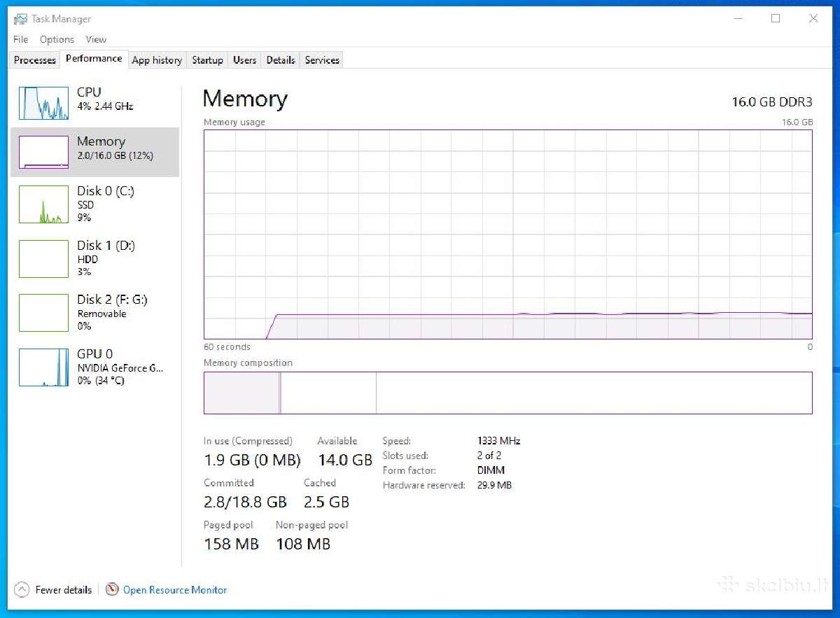Viewport: 840px width, 618px height.
Task: Open the View menu
Action: [96, 39]
